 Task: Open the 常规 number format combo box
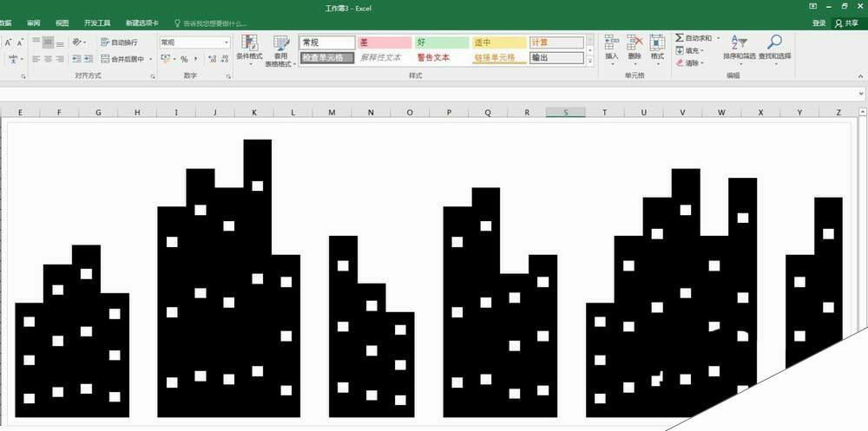(x=194, y=42)
